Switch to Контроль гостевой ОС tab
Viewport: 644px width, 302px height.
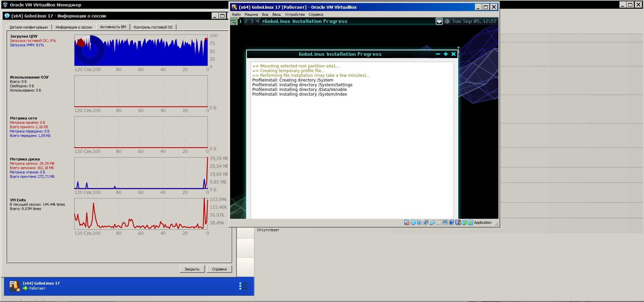153,27
